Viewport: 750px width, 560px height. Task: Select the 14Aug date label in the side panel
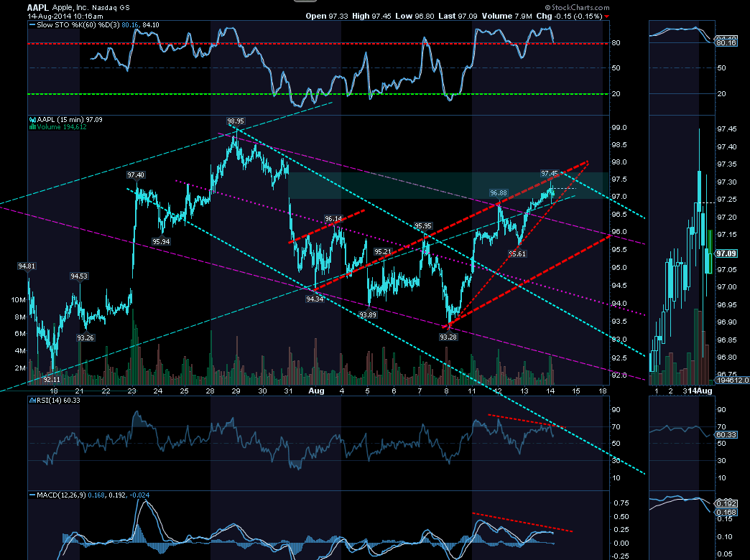(x=699, y=391)
